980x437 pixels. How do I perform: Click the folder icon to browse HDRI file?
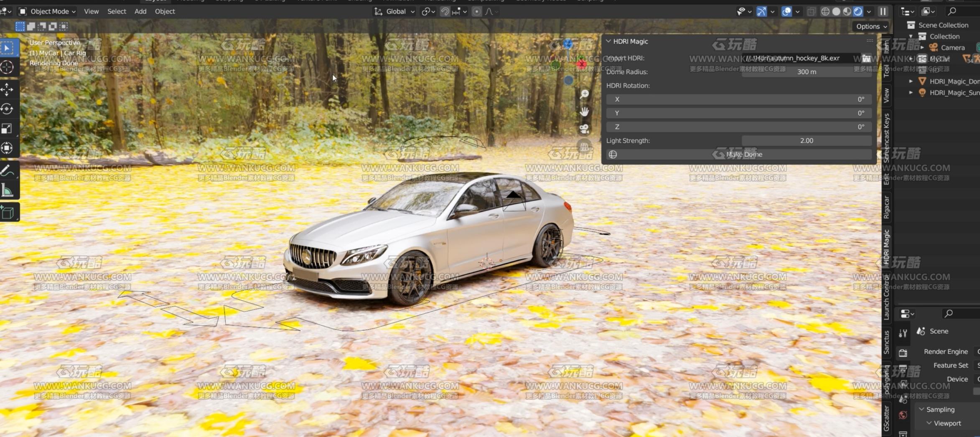pos(866,58)
